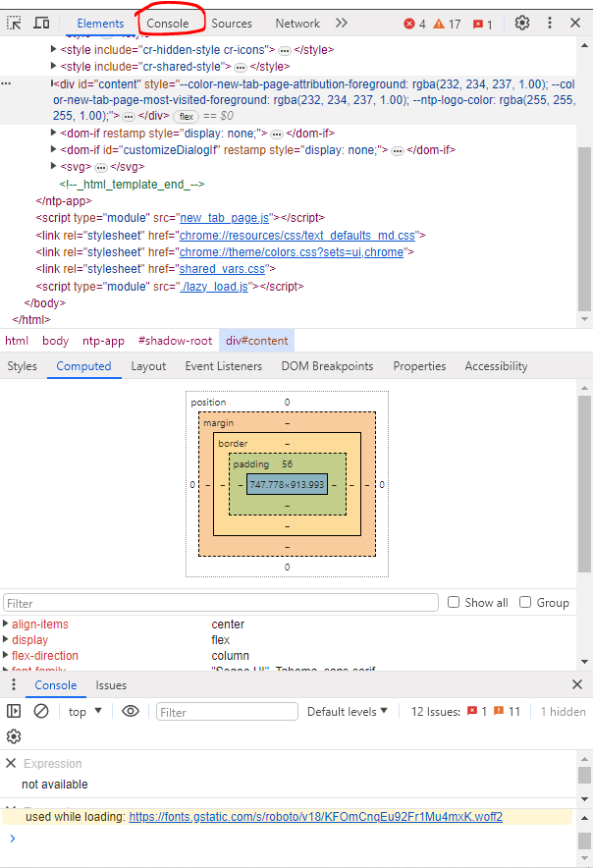Enable the Show all checkbox

click(454, 602)
